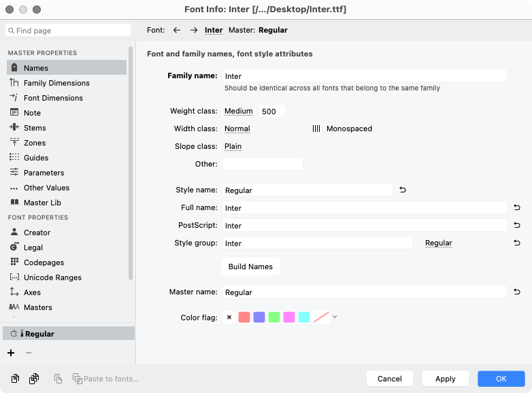Open the Legal page

click(x=67, y=247)
